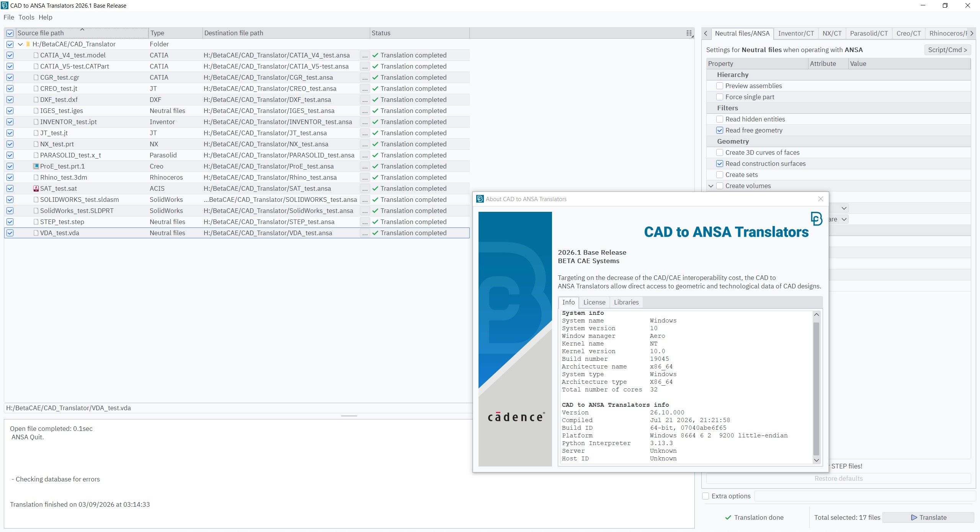
Task: Uncheck the PARASOLID_test.x_t row checkbox
Action: coord(10,155)
